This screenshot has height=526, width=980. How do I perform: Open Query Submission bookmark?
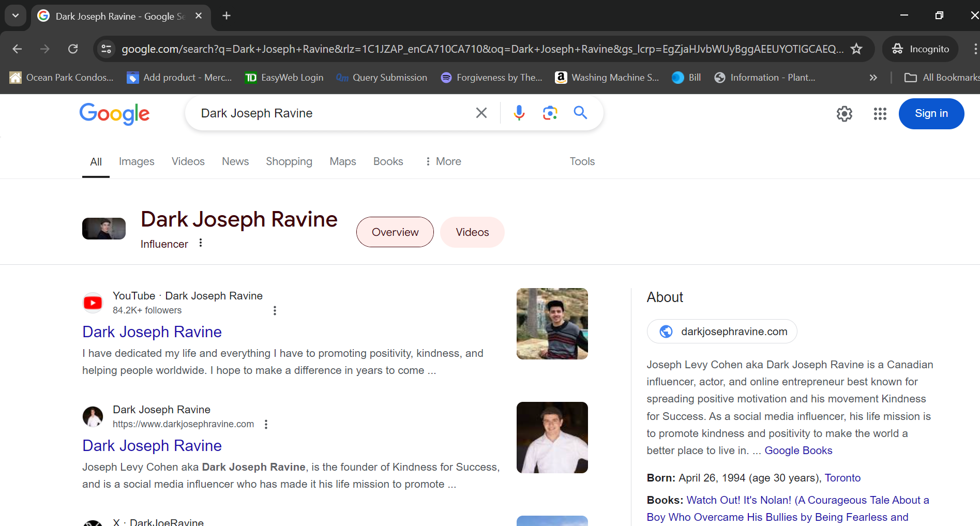pos(382,78)
